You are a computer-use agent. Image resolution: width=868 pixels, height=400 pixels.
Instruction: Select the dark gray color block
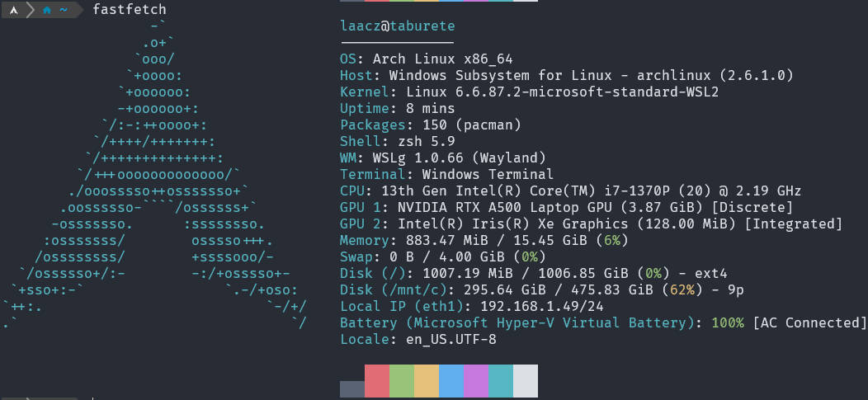[351, 388]
